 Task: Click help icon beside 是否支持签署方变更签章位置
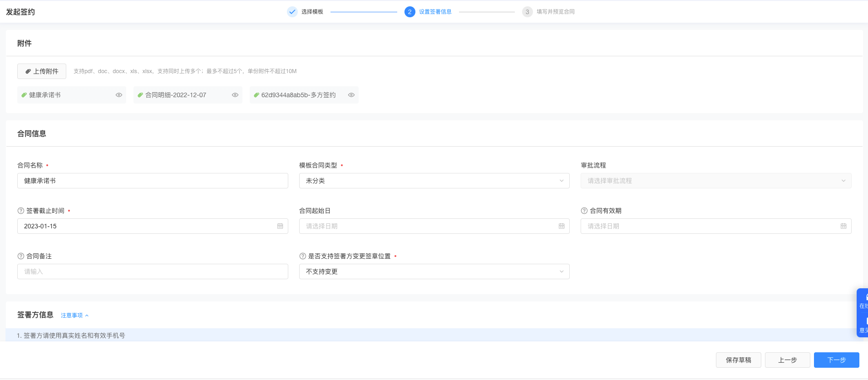pos(303,256)
